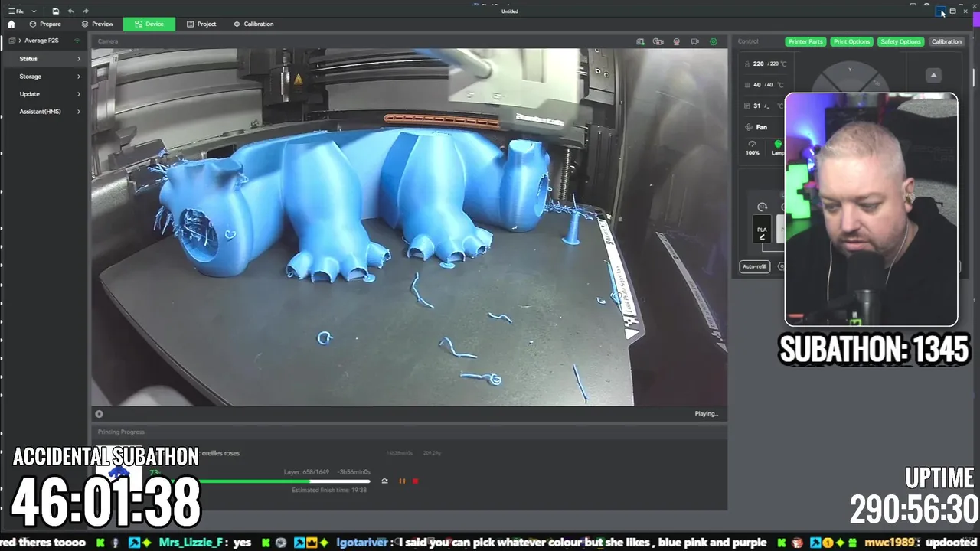Click the Undo arrow icon
The image size is (980, 551).
pyautogui.click(x=70, y=11)
